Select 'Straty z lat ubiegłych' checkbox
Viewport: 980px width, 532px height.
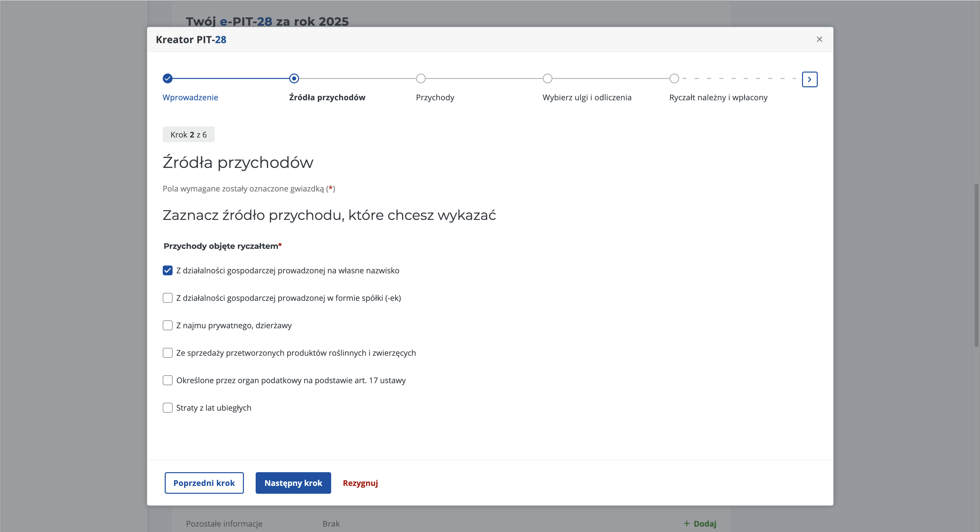point(167,407)
